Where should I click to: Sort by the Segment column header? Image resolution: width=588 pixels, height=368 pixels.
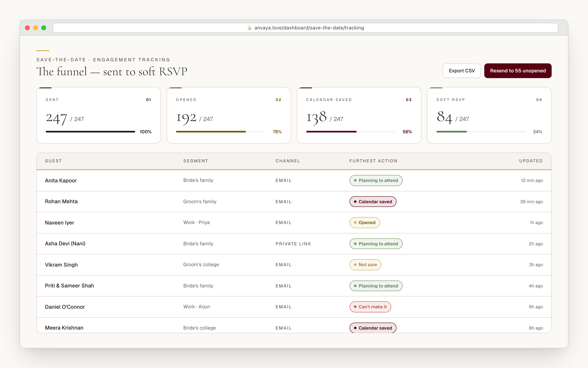coord(196,161)
